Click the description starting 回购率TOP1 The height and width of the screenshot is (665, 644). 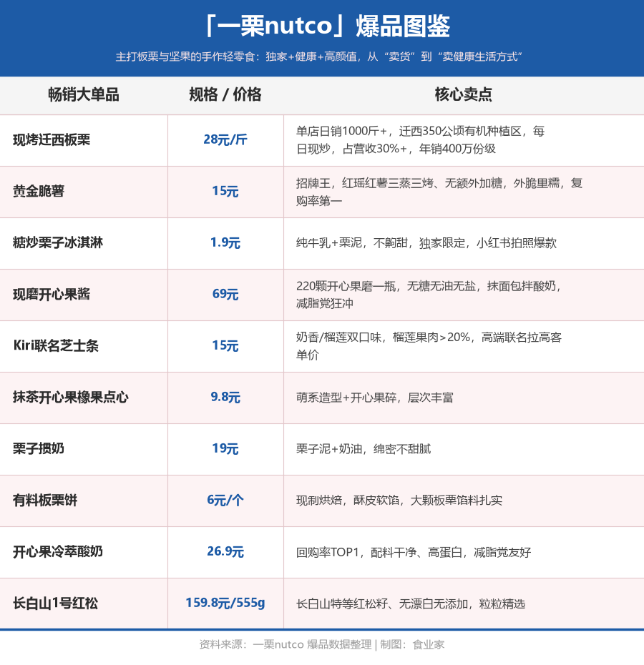tap(414, 552)
